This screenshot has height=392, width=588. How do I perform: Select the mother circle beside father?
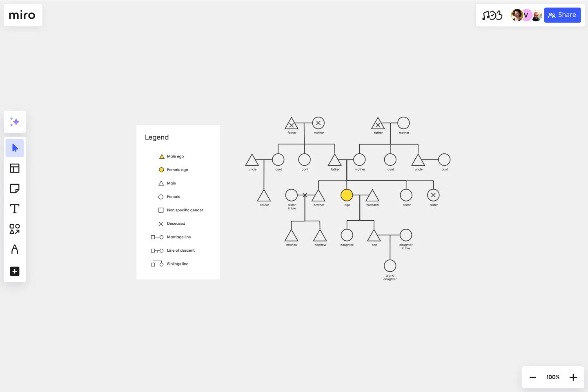pyautogui.click(x=359, y=159)
